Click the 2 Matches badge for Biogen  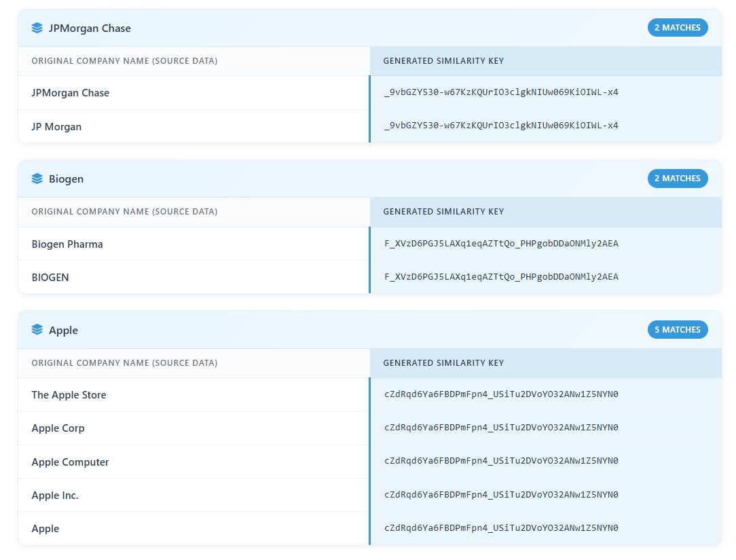tap(678, 179)
